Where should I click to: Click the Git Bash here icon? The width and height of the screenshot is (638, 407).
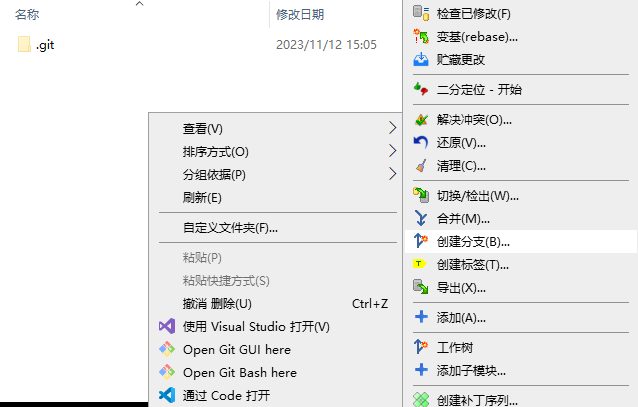(x=167, y=372)
